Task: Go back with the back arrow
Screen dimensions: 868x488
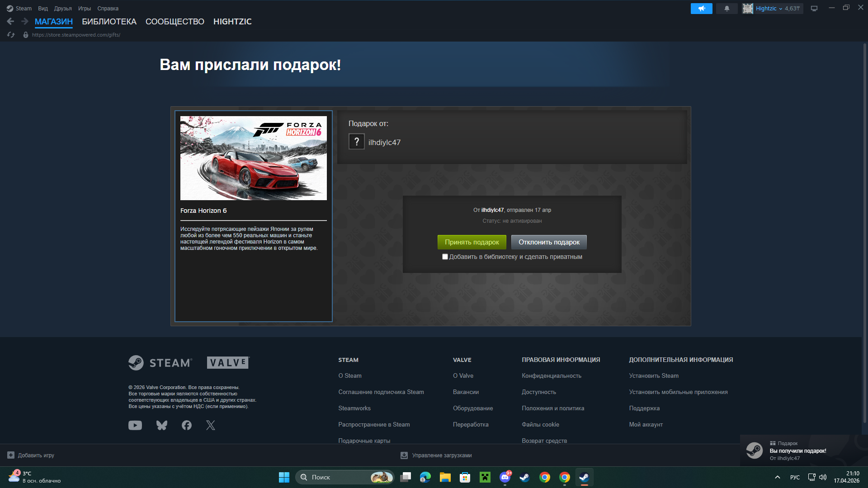Action: click(x=10, y=21)
